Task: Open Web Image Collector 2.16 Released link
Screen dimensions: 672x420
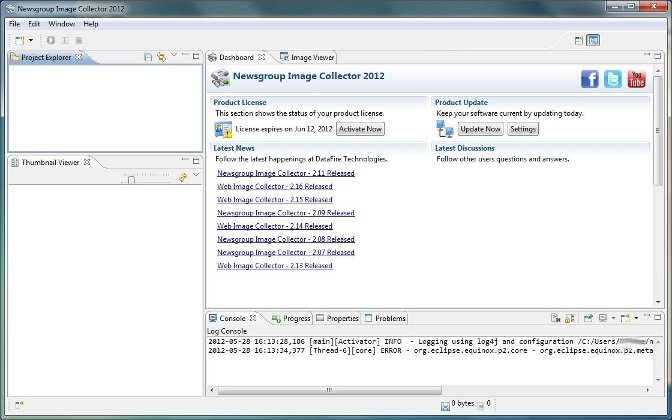Action: point(275,186)
